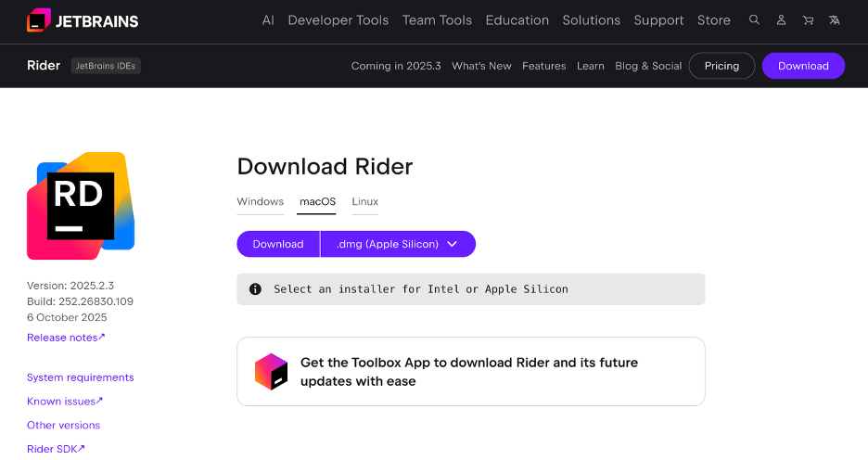Click the JetBrains IDEs badge
Image resolution: width=868 pixels, height=460 pixels.
pos(106,66)
